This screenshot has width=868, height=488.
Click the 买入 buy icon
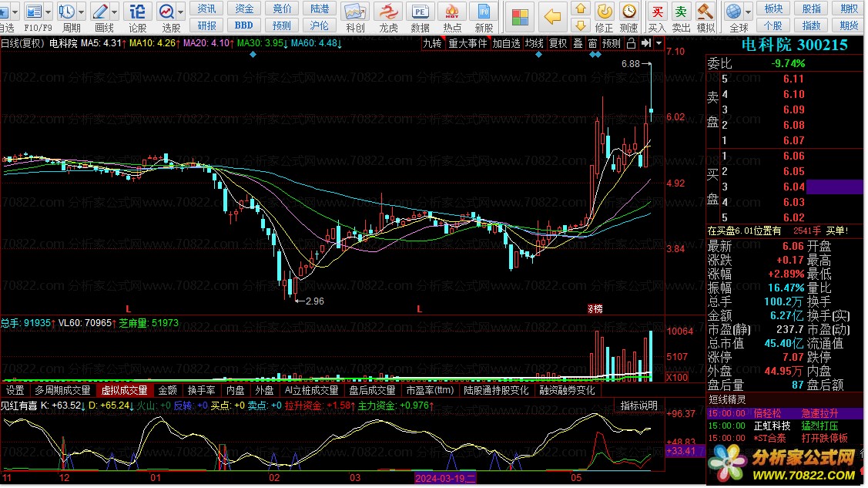pyautogui.click(x=657, y=11)
